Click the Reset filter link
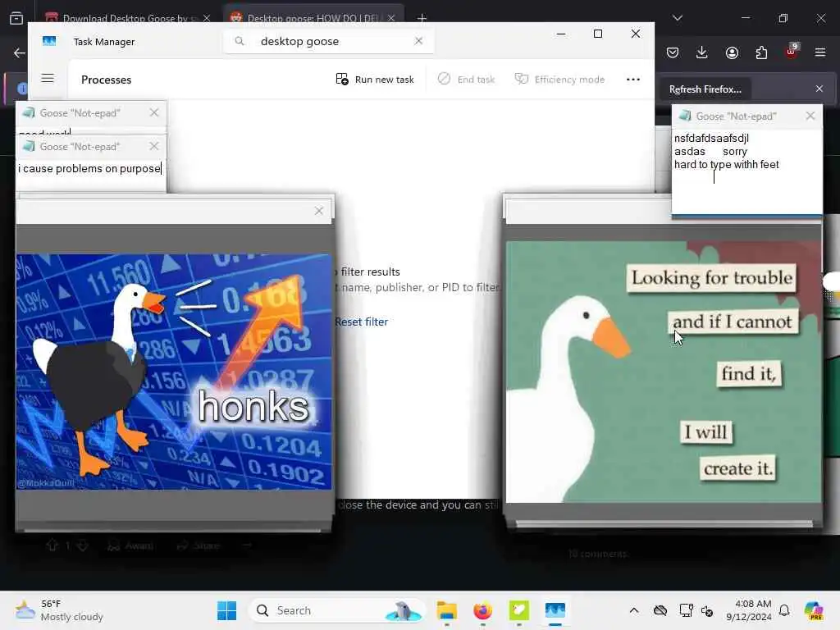The height and width of the screenshot is (630, 840). 361,322
